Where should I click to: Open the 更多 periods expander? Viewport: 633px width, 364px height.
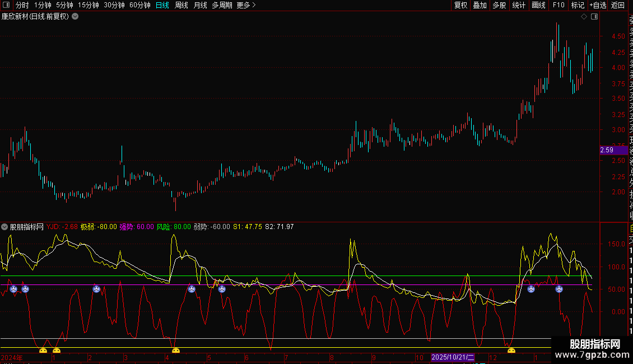pos(246,5)
